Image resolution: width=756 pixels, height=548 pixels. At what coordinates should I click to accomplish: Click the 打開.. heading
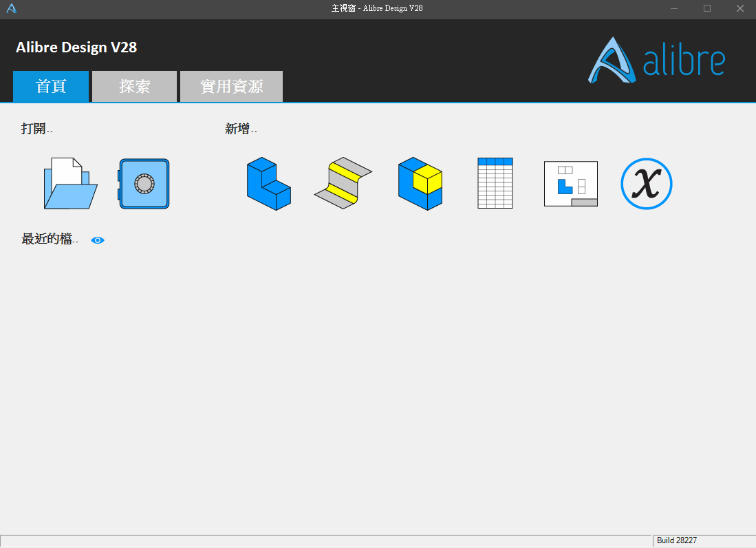tap(36, 129)
